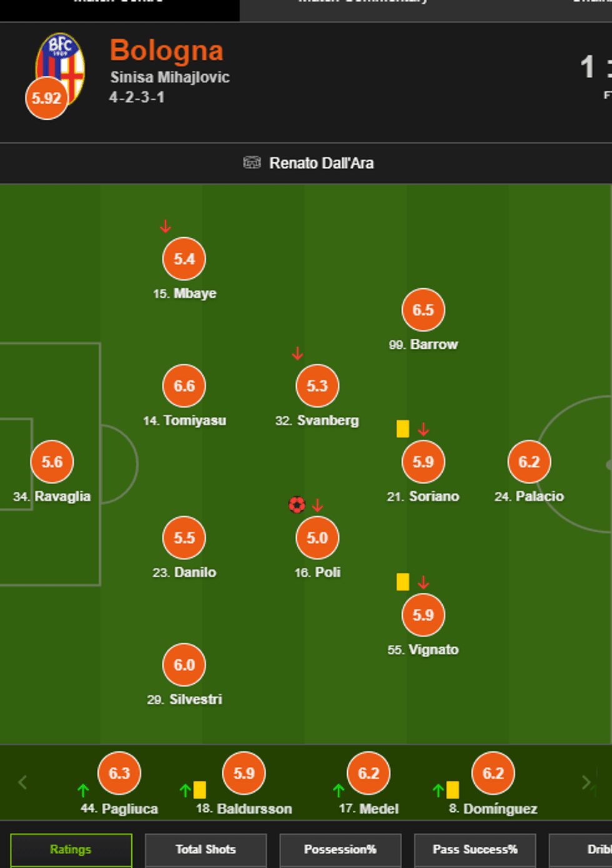Viewport: 612px width, 868px height.
Task: Switch to the Total Shots tab
Action: (x=205, y=849)
